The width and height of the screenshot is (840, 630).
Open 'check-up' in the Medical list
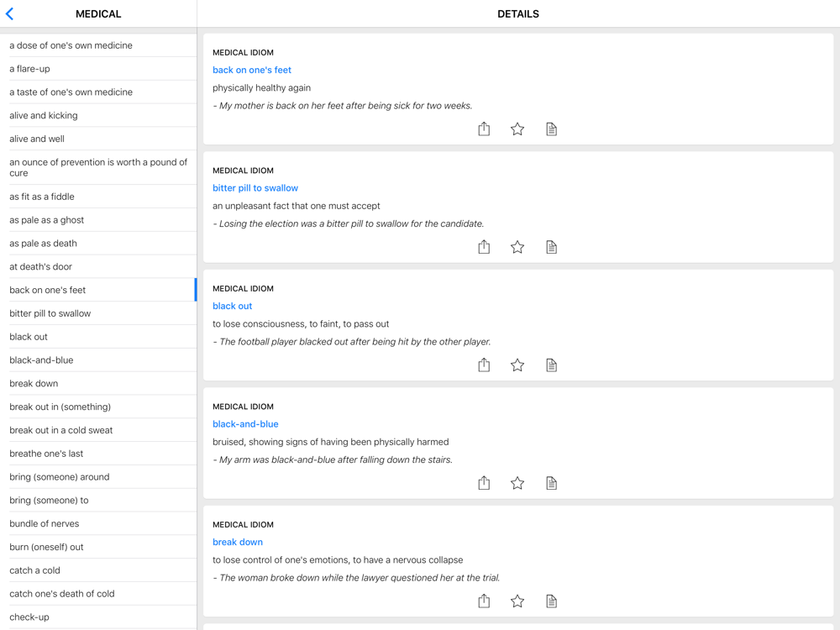(x=98, y=617)
